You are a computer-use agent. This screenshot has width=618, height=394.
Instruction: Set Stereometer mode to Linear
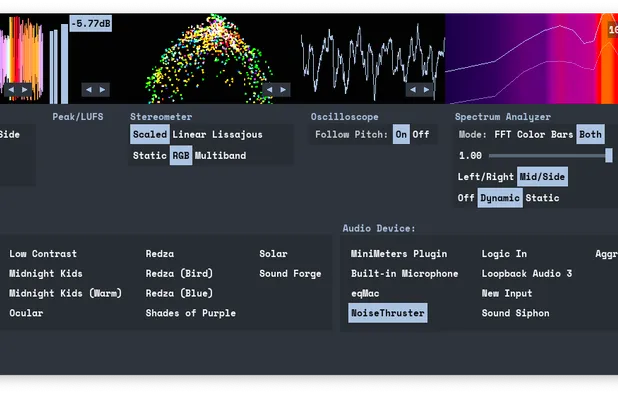(189, 134)
